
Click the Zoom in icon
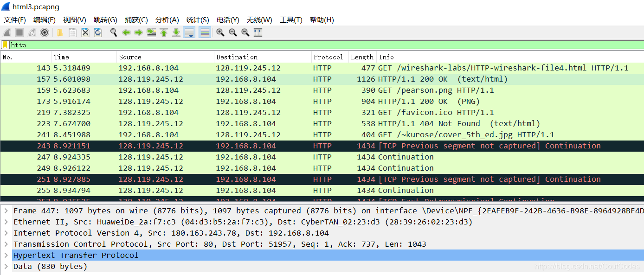pyautogui.click(x=220, y=32)
